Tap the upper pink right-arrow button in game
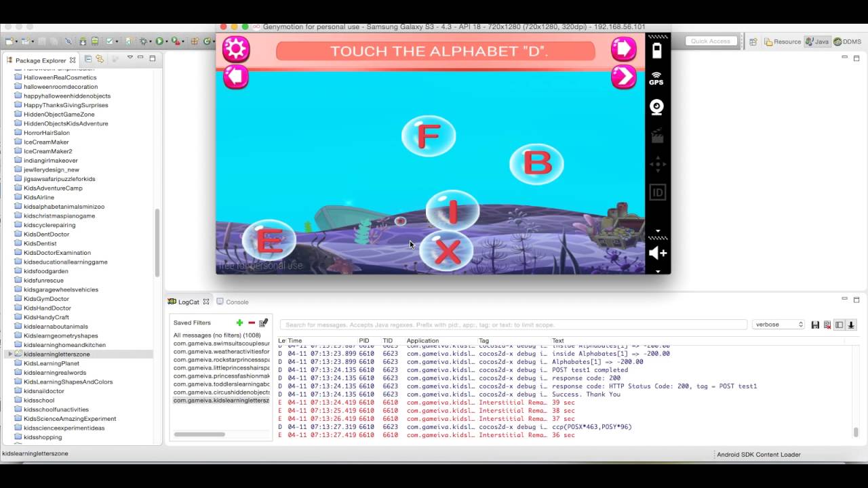 624,49
